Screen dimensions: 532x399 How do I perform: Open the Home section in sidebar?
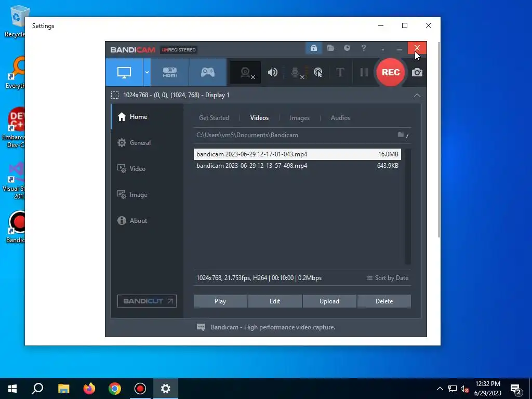(147, 117)
